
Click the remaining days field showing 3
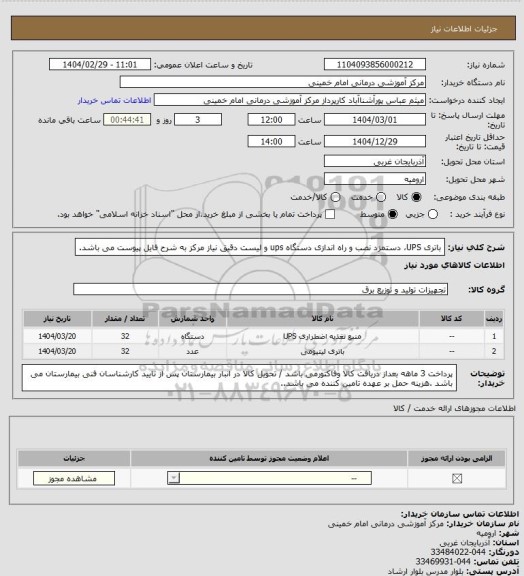coord(198,120)
